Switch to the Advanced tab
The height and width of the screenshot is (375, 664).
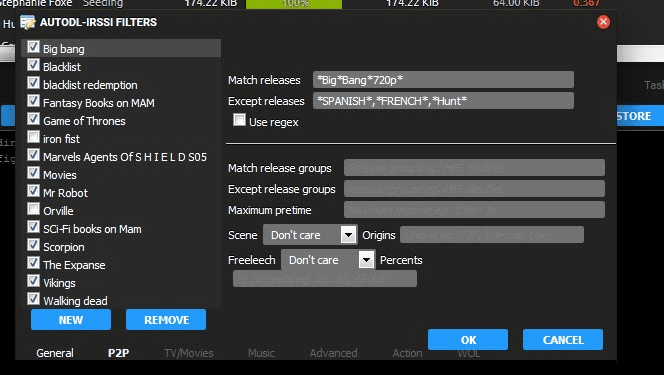pos(333,353)
